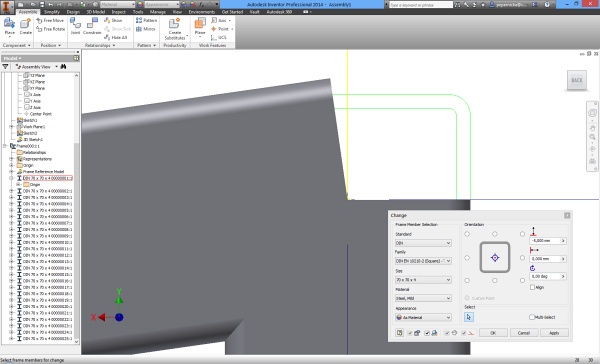Select 3D Sketch1 in browser tree

33,139
